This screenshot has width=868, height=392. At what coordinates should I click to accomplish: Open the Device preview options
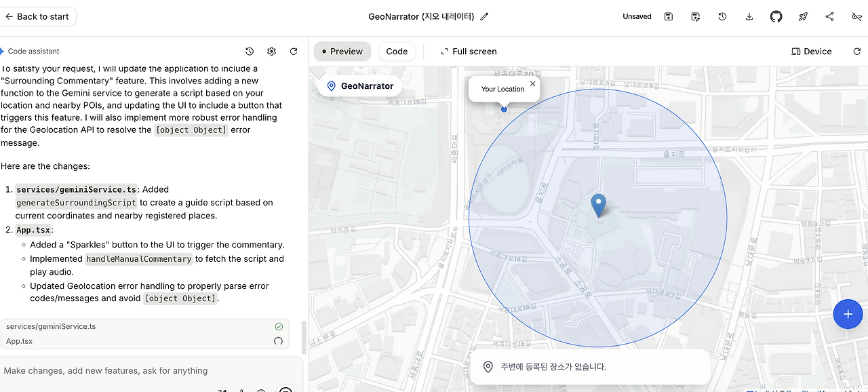812,51
